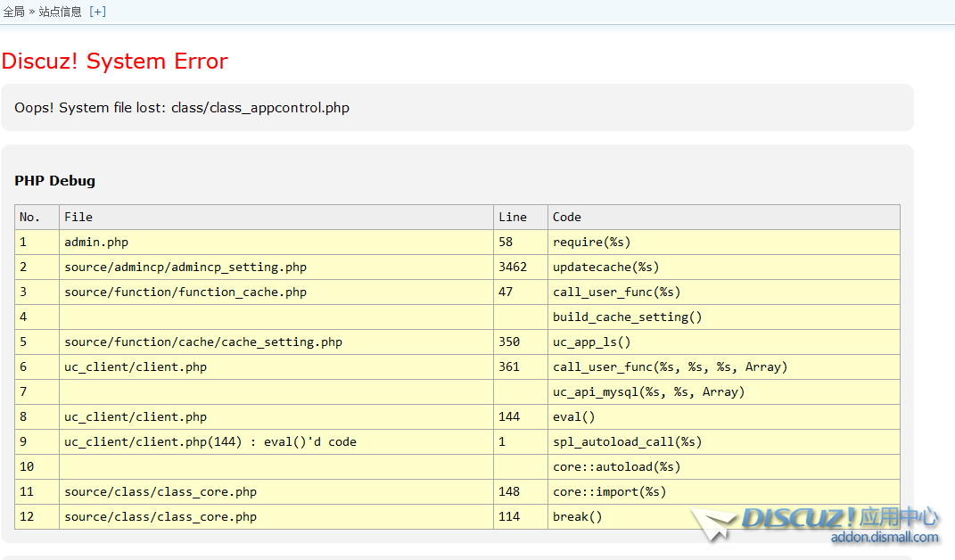Select the source/function/function_cache.php file cell
Image resolution: width=955 pixels, height=560 pixels.
click(x=276, y=292)
